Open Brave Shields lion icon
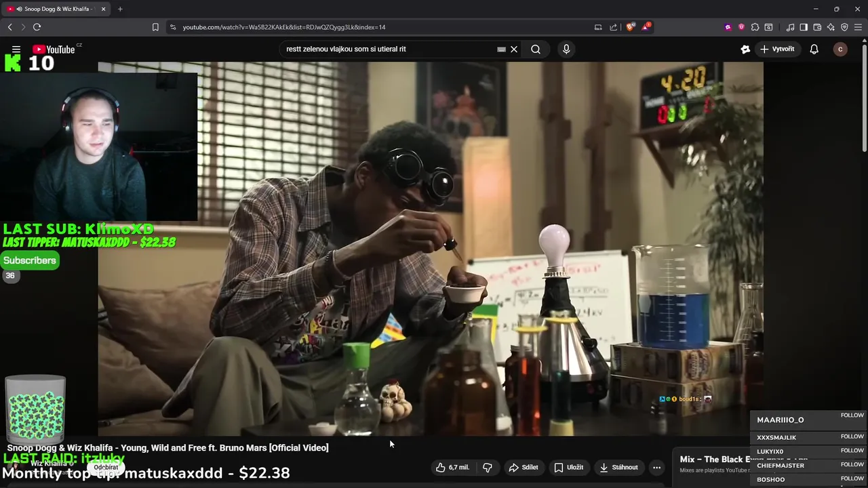 click(x=631, y=27)
